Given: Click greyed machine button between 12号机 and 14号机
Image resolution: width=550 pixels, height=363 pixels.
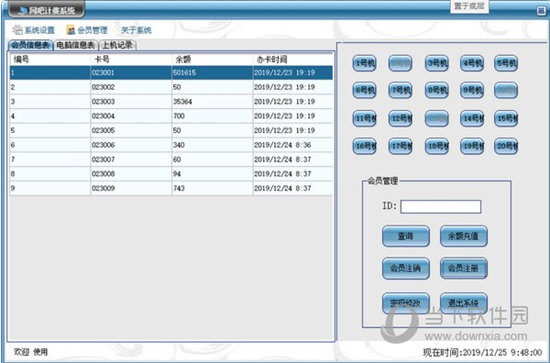Looking at the screenshot, I should 437,119.
